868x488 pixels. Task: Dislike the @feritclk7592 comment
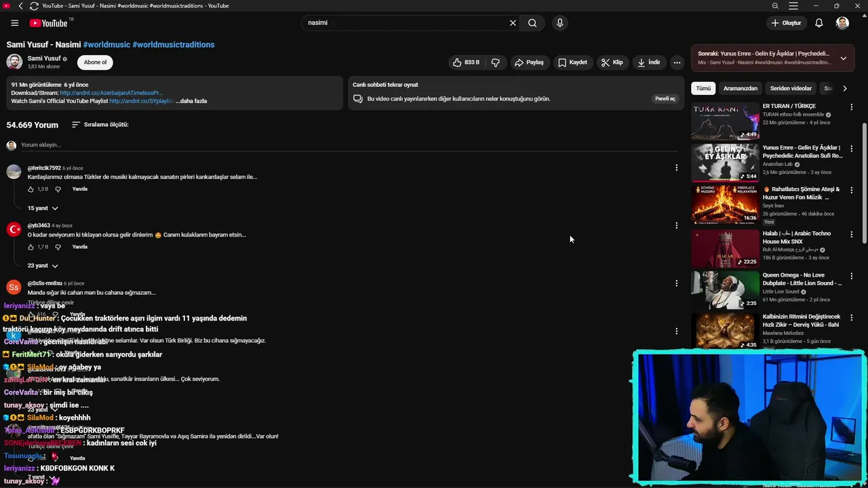click(x=58, y=189)
